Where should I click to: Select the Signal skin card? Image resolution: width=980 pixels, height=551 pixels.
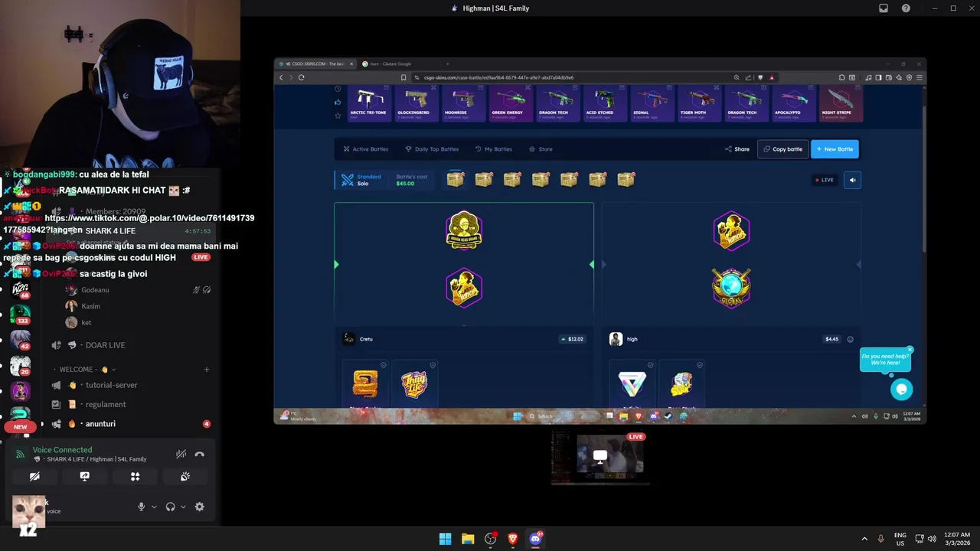(652, 103)
